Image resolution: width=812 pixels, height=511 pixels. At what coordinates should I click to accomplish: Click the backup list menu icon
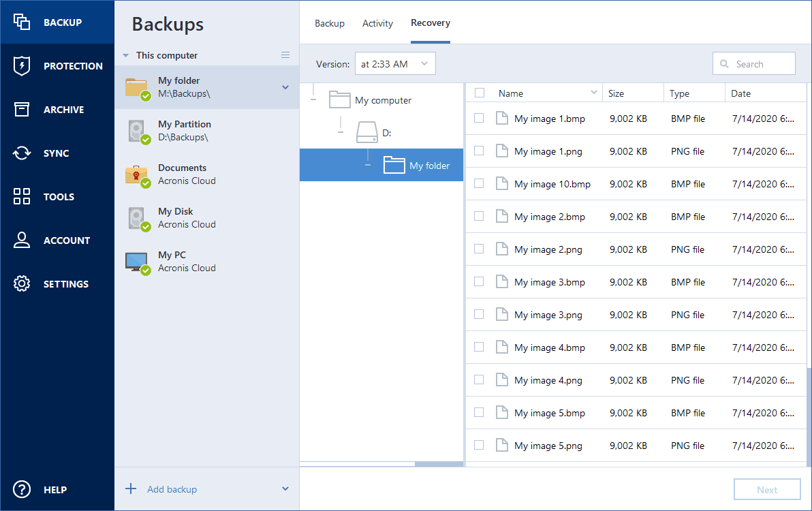coord(285,55)
